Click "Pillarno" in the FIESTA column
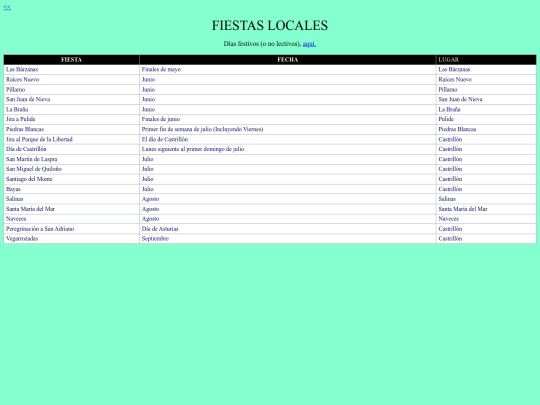Viewport: 540px width, 405px height. point(15,90)
